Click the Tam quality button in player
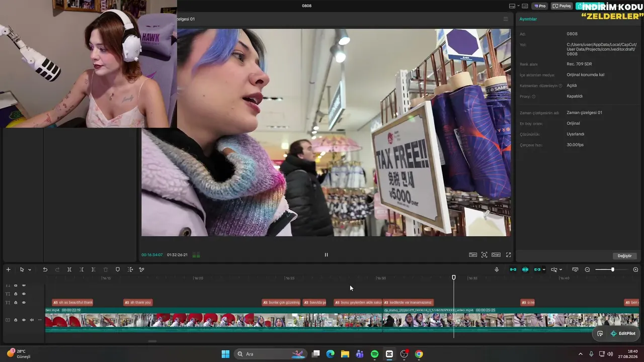The width and height of the screenshot is (644, 362). click(x=473, y=255)
